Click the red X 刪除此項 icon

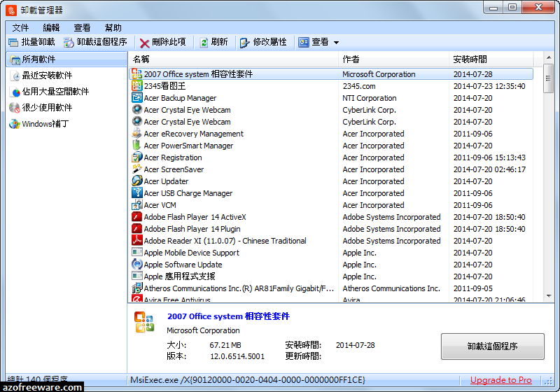click(x=144, y=43)
